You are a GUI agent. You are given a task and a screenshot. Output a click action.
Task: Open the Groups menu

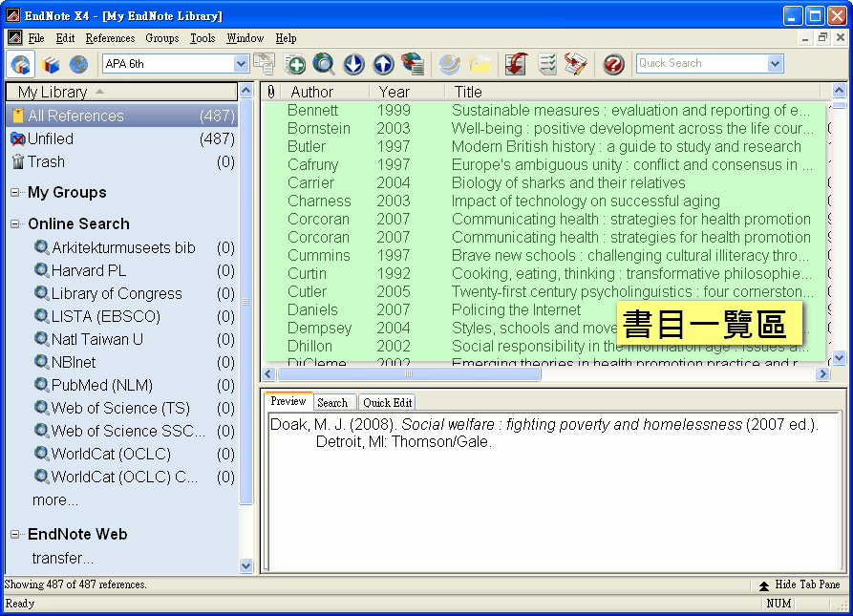coord(162,38)
